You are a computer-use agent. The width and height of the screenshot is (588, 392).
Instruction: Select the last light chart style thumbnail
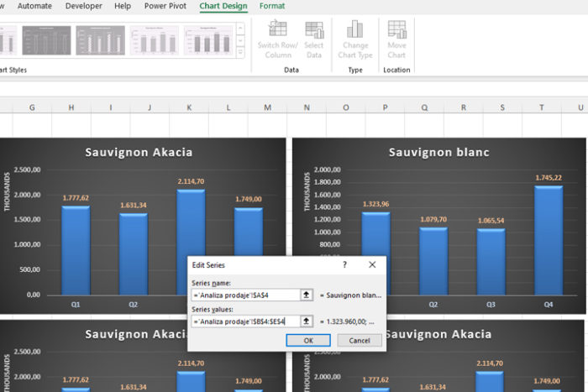[208, 40]
